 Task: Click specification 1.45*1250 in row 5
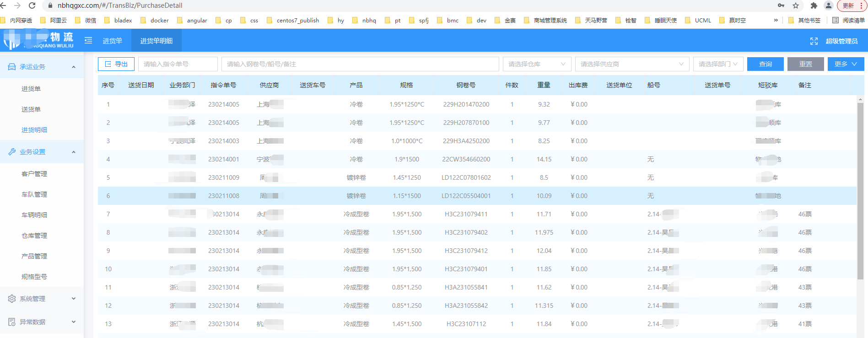(406, 177)
